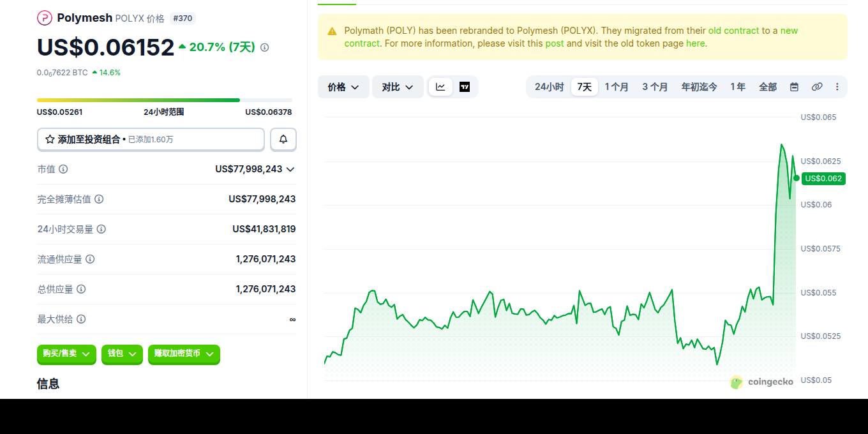868x434 pixels.
Task: Click the price alert bell icon
Action: coord(283,139)
